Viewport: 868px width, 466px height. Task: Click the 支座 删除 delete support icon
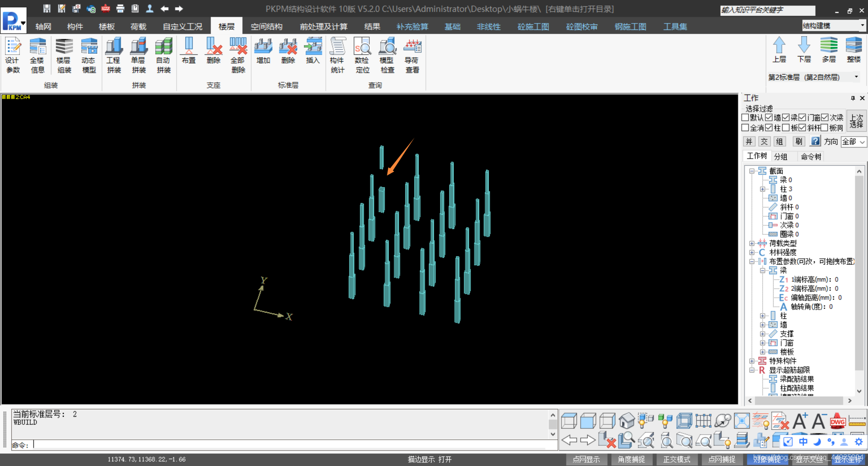213,51
